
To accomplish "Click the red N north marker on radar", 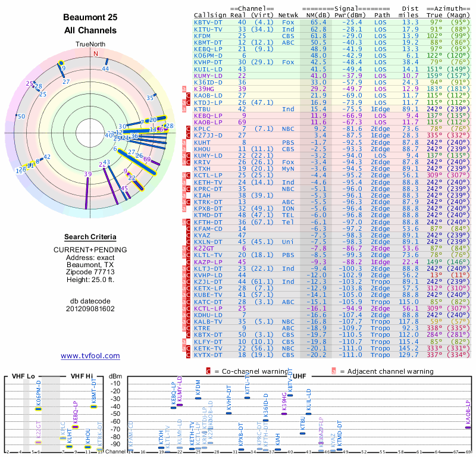I will [96, 54].
